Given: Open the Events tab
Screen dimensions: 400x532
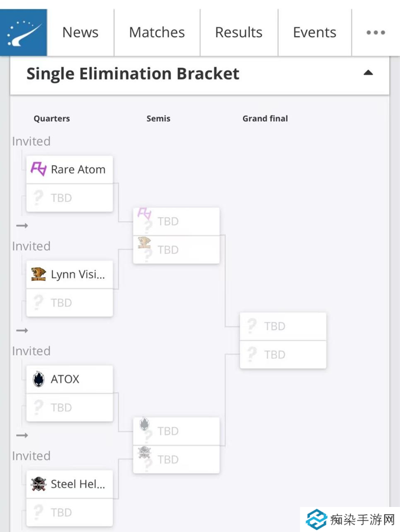Looking at the screenshot, I should coord(314,33).
